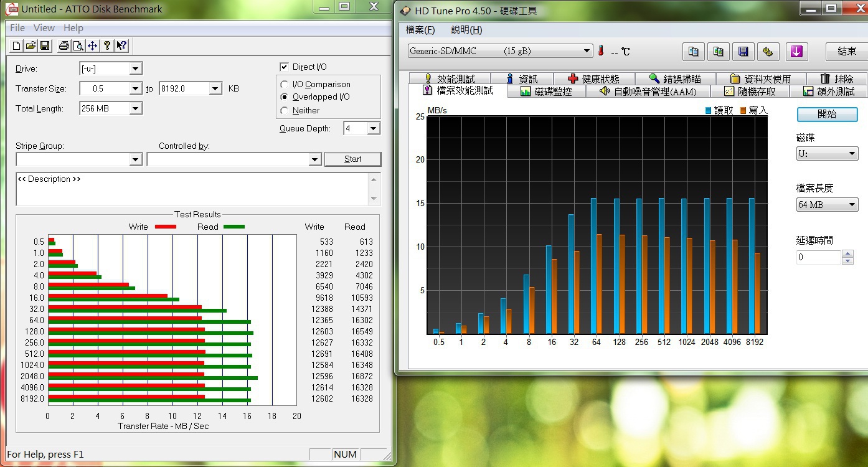Image resolution: width=868 pixels, height=467 pixels.
Task: Click the red Write legend swatch
Action: point(166,227)
